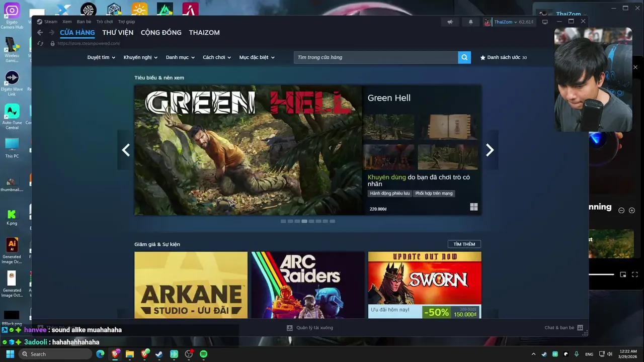Screen dimensions: 644x362
Task: Show hidden system tray icons
Action: pyautogui.click(x=534, y=354)
